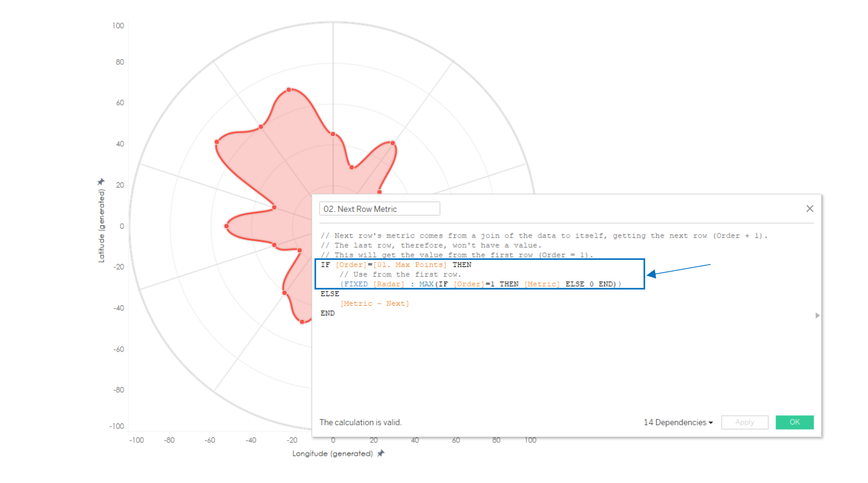Close the calculation editor with the X
The image size is (868, 483).
coord(810,208)
